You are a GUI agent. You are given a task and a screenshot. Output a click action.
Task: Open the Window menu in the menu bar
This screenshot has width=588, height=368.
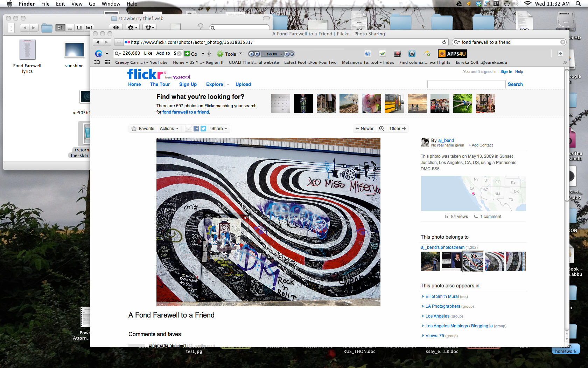(x=111, y=4)
